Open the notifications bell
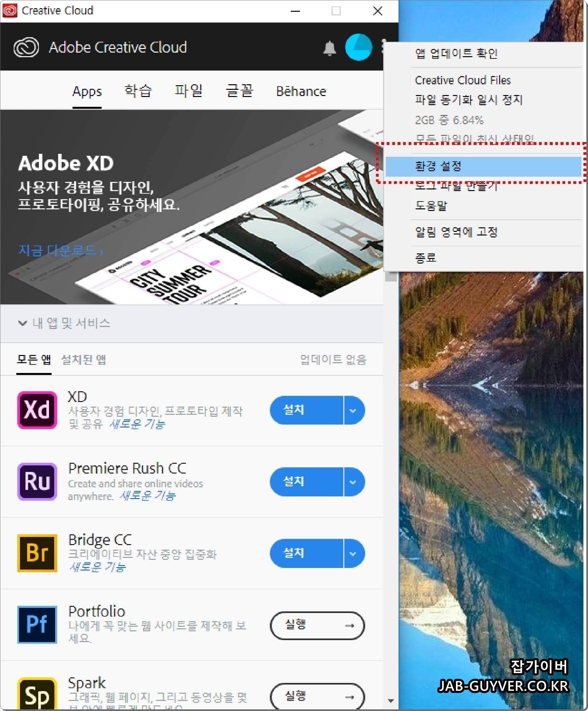Viewport: 588px width, 711px height. click(329, 48)
